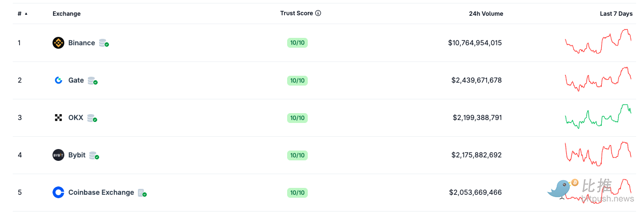The width and height of the screenshot is (644, 212).
Task: Click the Gate logo icon
Action: click(58, 80)
